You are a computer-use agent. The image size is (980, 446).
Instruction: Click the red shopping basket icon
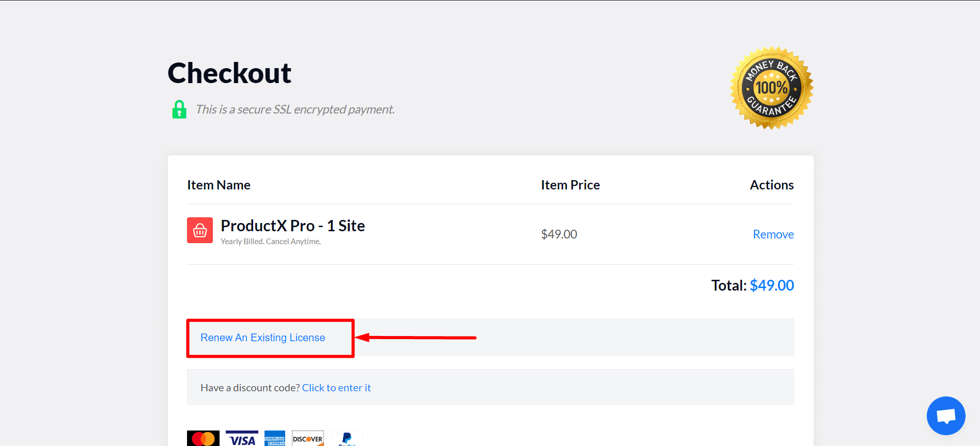199,230
